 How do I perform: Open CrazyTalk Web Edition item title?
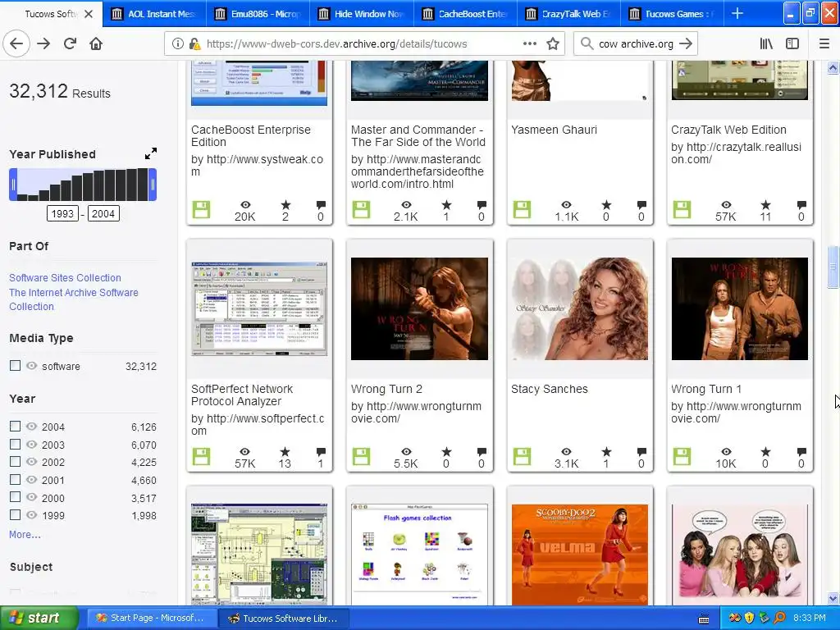click(728, 130)
